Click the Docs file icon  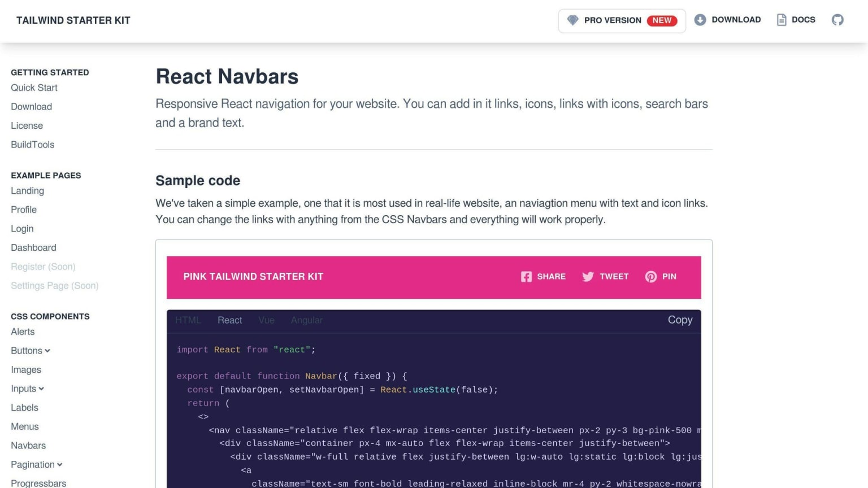point(782,20)
